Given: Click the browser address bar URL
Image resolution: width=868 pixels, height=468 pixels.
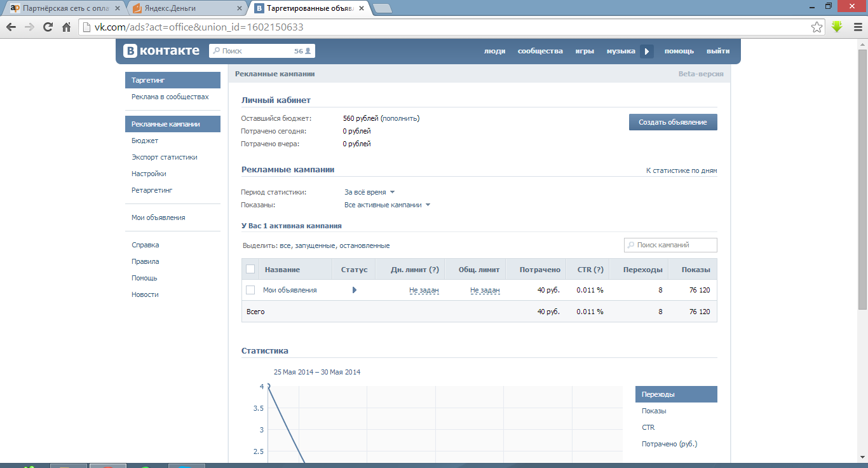Looking at the screenshot, I should 199,27.
